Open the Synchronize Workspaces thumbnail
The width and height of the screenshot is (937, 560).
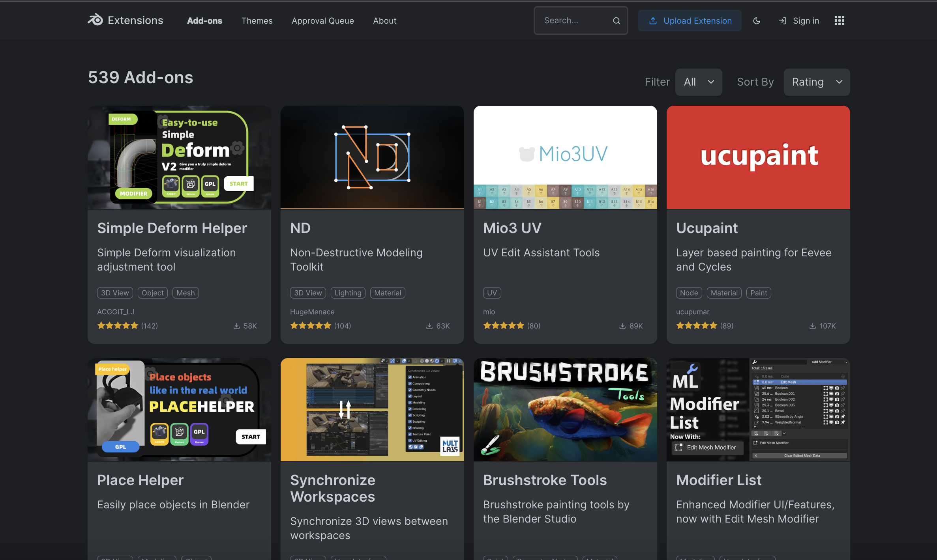(x=372, y=410)
